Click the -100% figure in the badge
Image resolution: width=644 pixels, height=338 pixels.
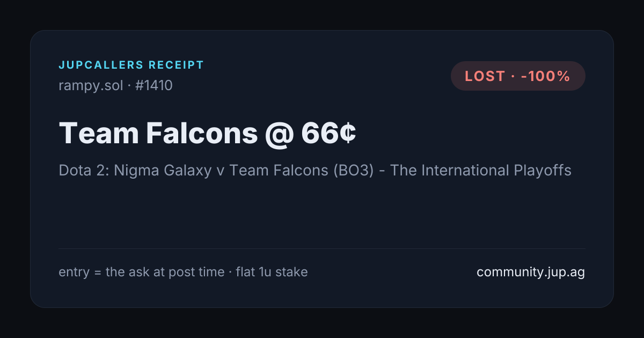pos(545,76)
